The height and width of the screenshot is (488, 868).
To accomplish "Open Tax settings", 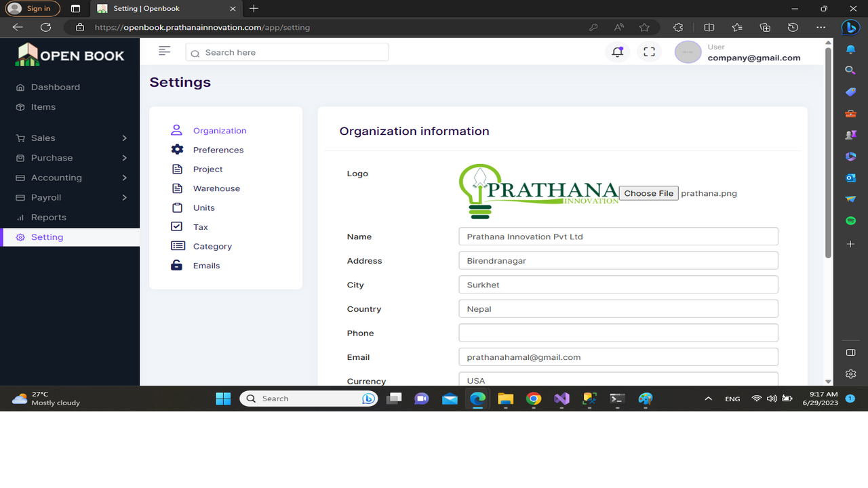I will coord(199,226).
